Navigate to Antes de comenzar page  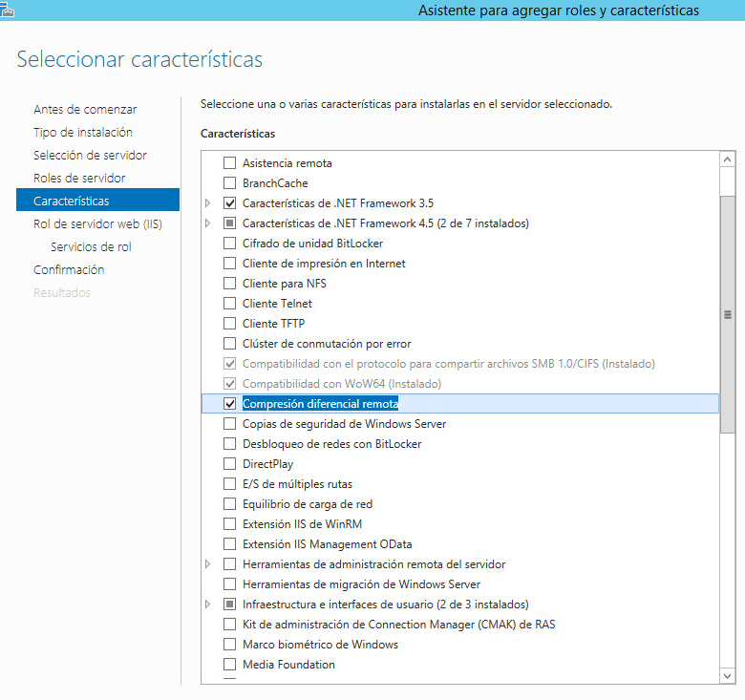[85, 109]
